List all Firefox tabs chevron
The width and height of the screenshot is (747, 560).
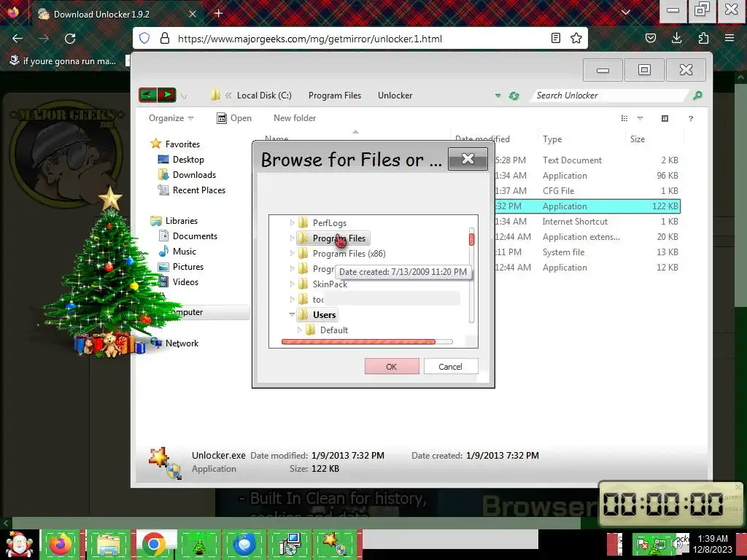click(626, 13)
